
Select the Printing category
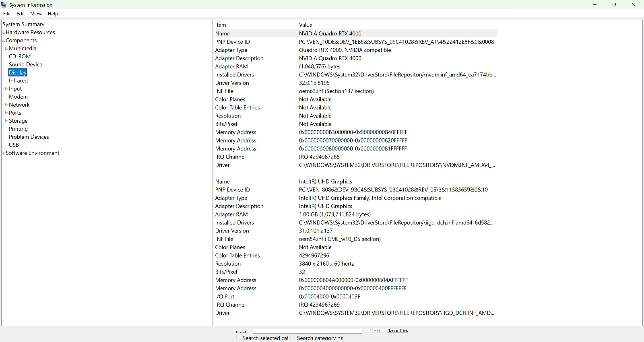click(x=18, y=129)
